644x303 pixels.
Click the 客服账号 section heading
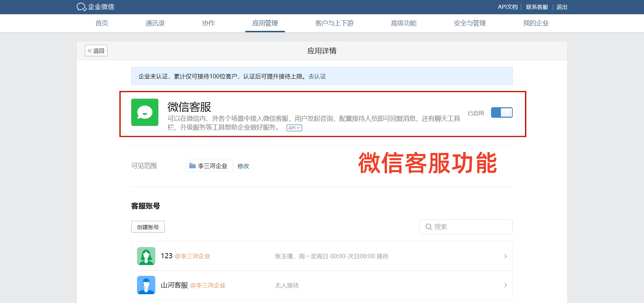tap(145, 206)
